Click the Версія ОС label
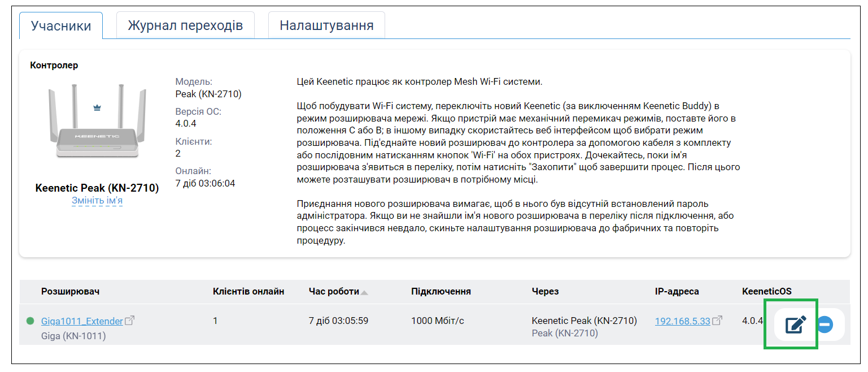This screenshot has height=372, width=868. [198, 112]
